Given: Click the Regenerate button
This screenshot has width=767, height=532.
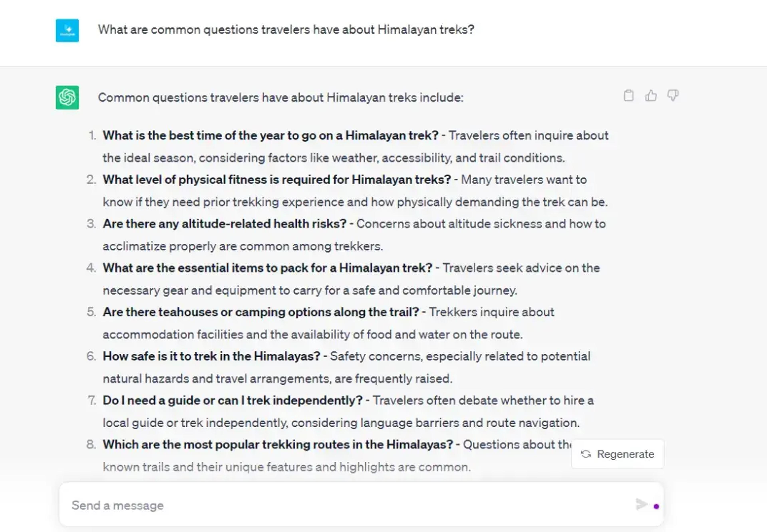Looking at the screenshot, I should [x=618, y=454].
